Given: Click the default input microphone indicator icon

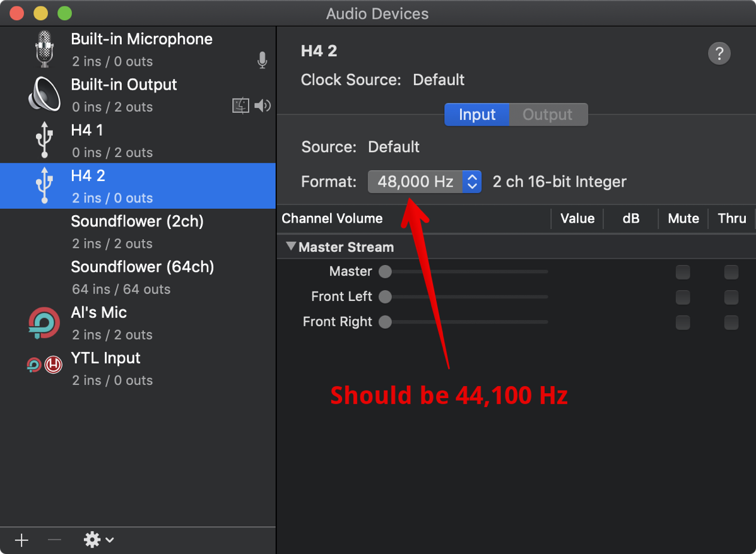Looking at the screenshot, I should (x=263, y=61).
